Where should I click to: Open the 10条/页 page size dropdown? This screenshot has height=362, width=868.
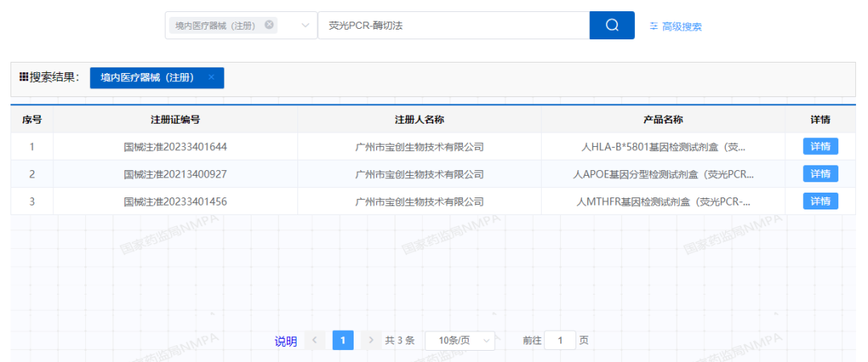click(x=461, y=340)
